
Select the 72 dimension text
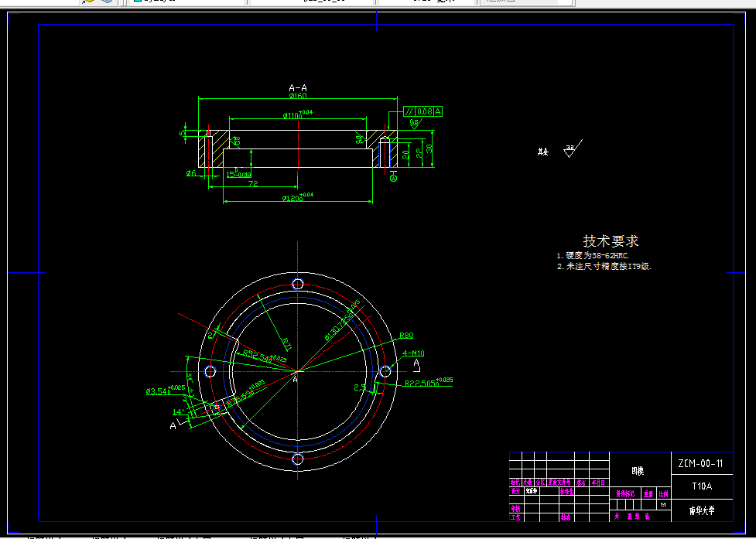point(252,183)
